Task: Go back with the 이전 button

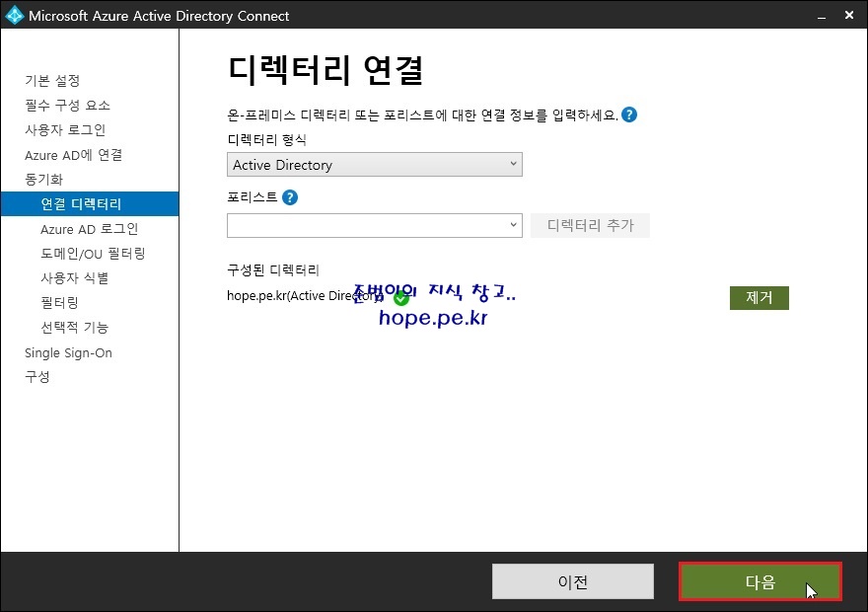Action: pyautogui.click(x=572, y=581)
